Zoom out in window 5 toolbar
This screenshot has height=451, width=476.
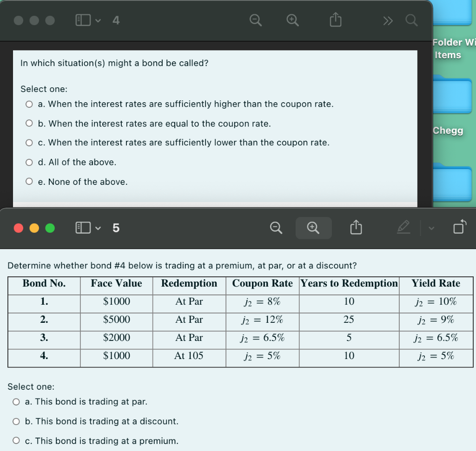276,228
